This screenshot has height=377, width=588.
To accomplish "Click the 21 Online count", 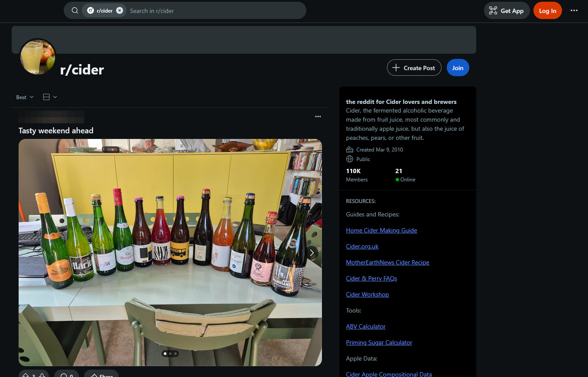I will click(x=405, y=175).
